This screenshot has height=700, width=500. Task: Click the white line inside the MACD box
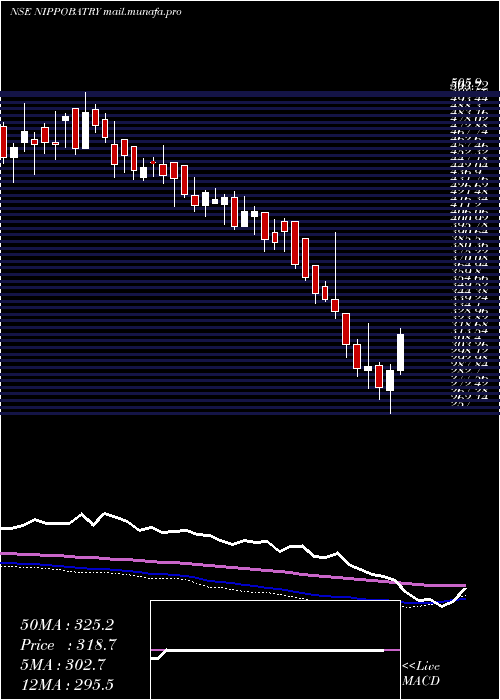(x=268, y=650)
